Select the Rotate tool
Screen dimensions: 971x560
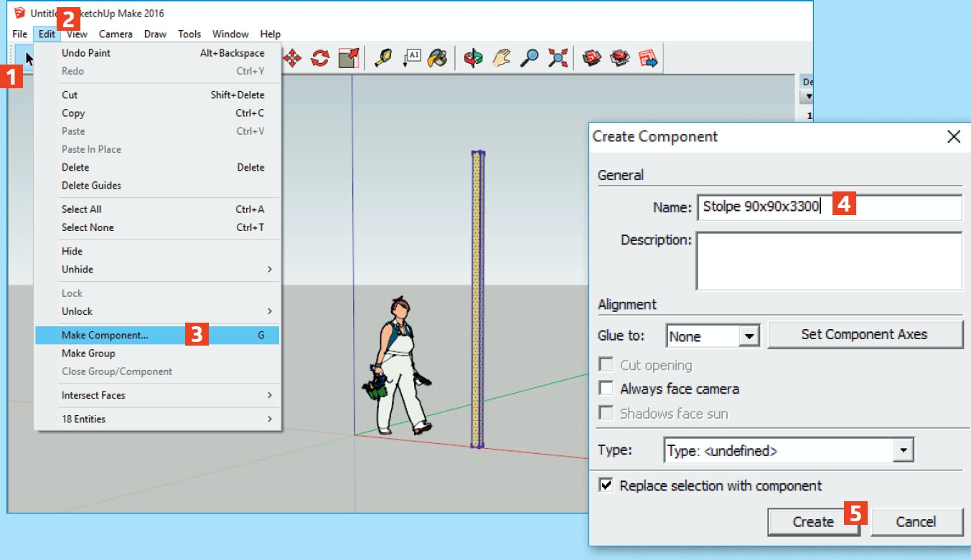(319, 58)
